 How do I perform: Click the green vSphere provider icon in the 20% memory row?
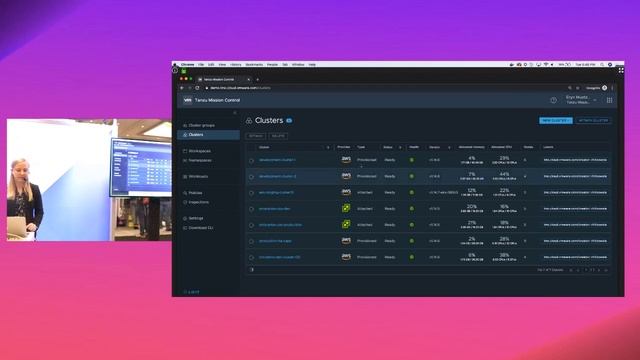(x=346, y=208)
